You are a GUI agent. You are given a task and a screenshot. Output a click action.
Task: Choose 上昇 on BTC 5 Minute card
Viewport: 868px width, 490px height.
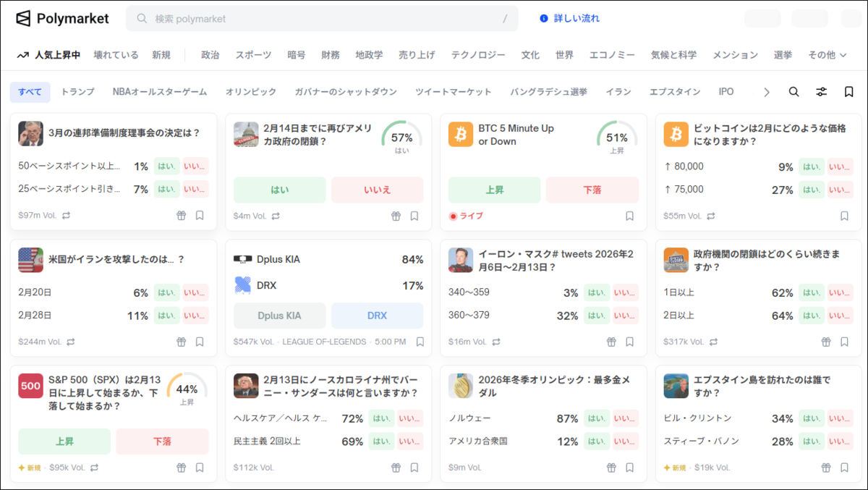[494, 190]
